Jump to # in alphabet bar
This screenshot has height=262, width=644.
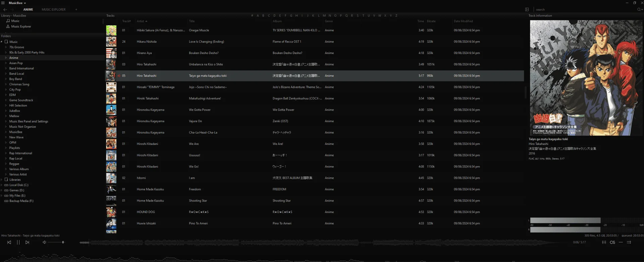(252, 15)
